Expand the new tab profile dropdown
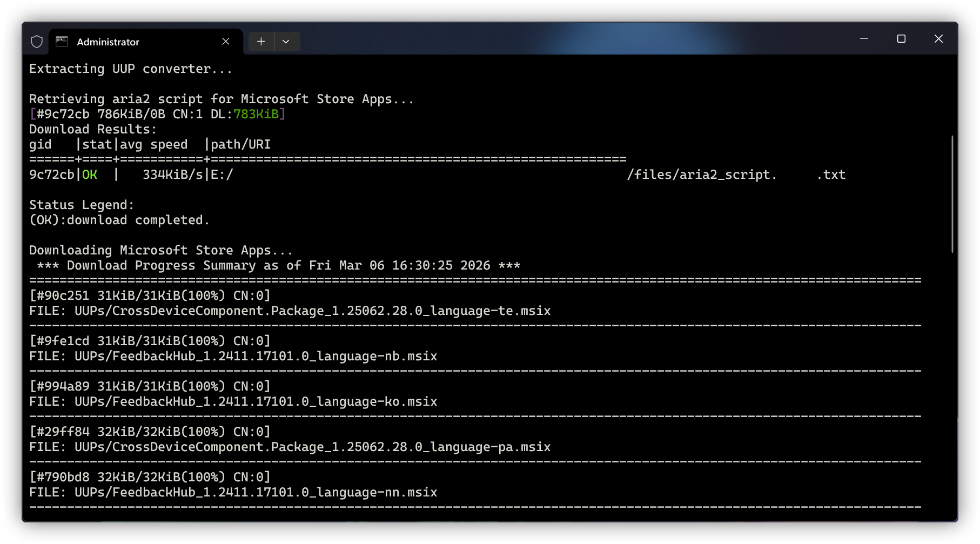The image size is (980, 544). pos(286,42)
